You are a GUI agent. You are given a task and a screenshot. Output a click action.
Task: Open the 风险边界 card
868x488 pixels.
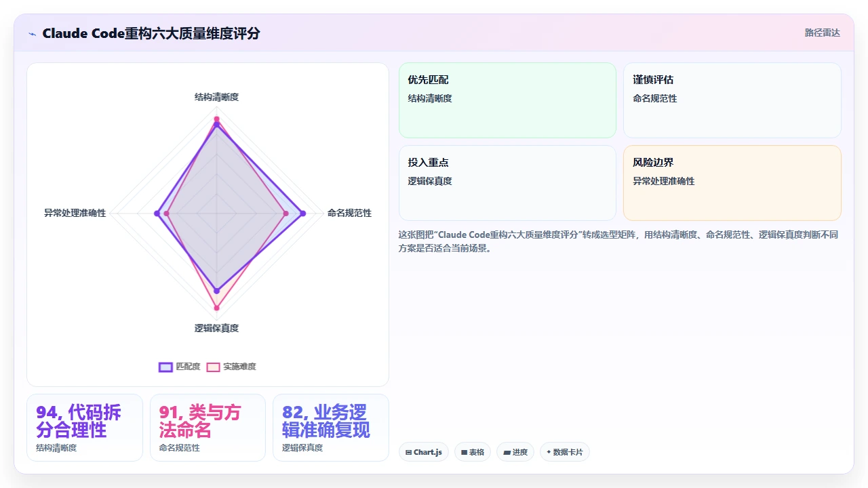732,183
